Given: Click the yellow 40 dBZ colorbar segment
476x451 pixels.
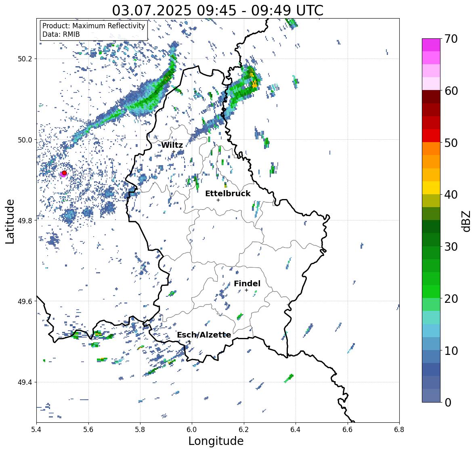Looking at the screenshot, I should [431, 188].
